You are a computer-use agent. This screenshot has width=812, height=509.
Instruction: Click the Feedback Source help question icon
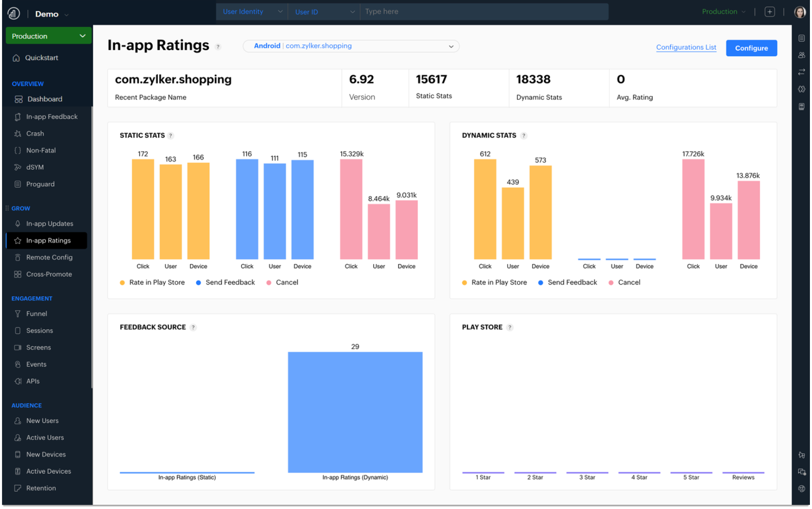193,328
